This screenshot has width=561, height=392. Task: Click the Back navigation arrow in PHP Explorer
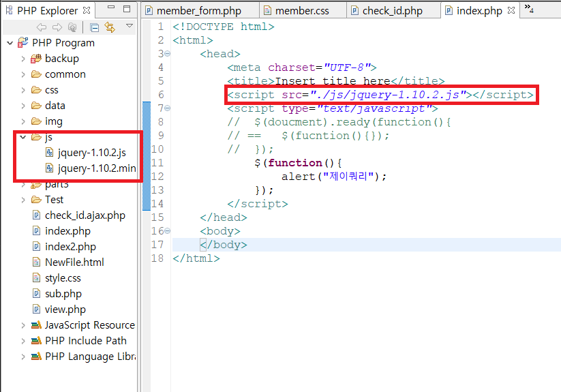[x=42, y=27]
